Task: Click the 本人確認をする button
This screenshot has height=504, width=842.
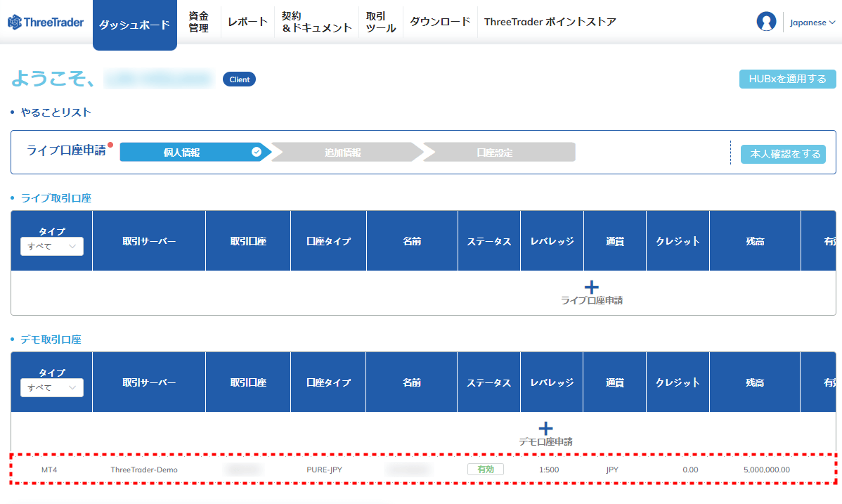Action: (x=785, y=154)
